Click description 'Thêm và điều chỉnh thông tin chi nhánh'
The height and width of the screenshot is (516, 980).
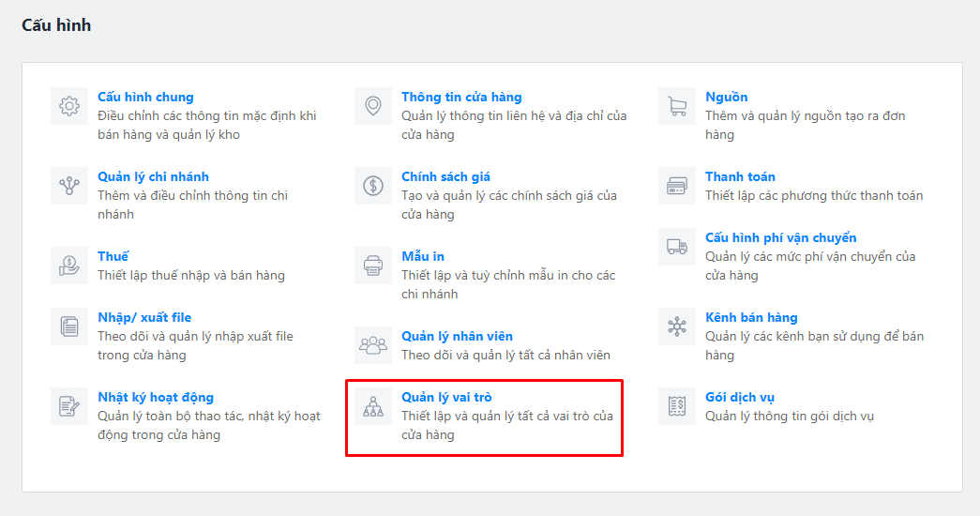click(192, 205)
